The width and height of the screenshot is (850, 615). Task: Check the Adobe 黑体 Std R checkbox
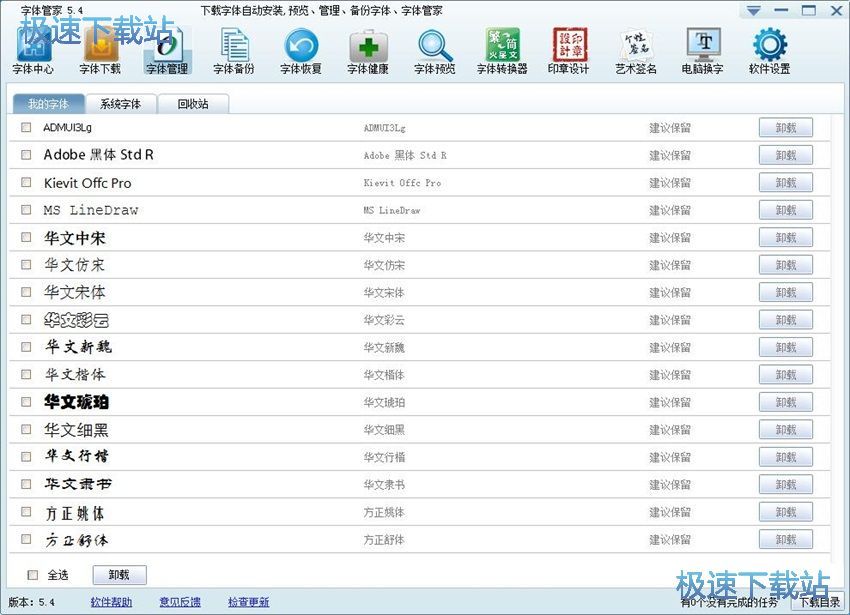click(x=26, y=155)
